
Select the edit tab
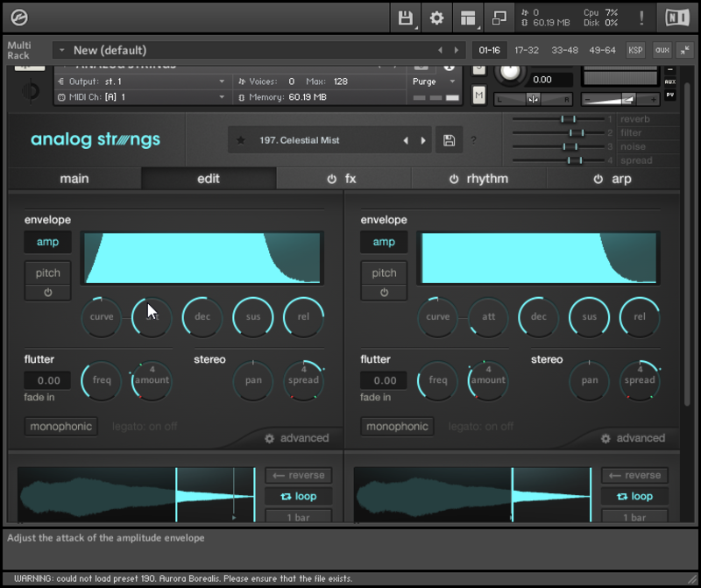(x=209, y=179)
